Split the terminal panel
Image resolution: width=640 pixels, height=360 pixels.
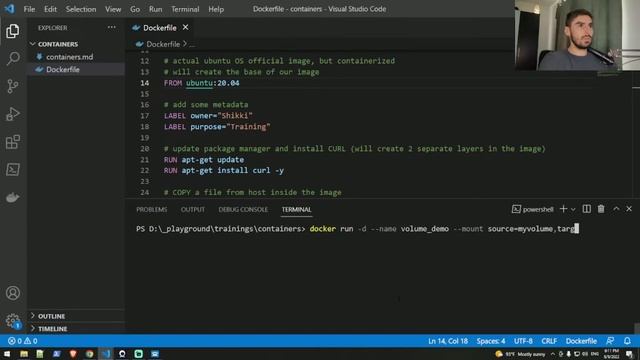[587, 209]
